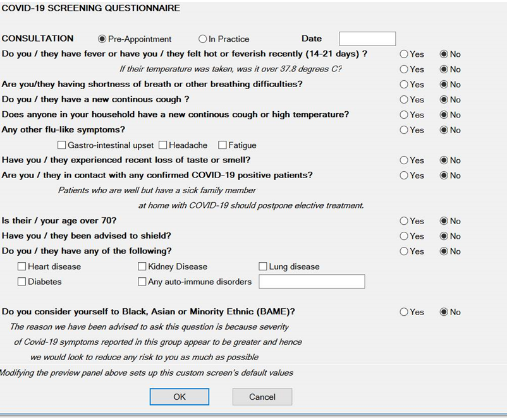Select Pre-Appointment consultation type
Viewport: 507px width, 420px height.
pyautogui.click(x=102, y=39)
